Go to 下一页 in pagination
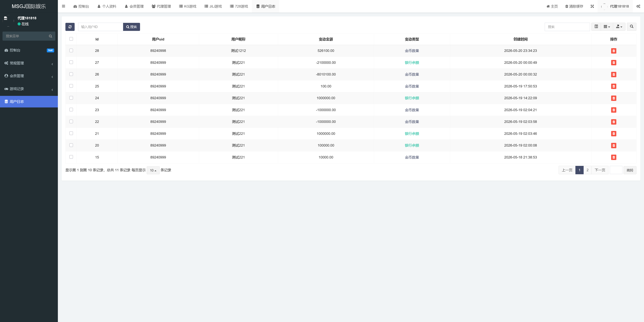The height and width of the screenshot is (322, 644). point(600,170)
